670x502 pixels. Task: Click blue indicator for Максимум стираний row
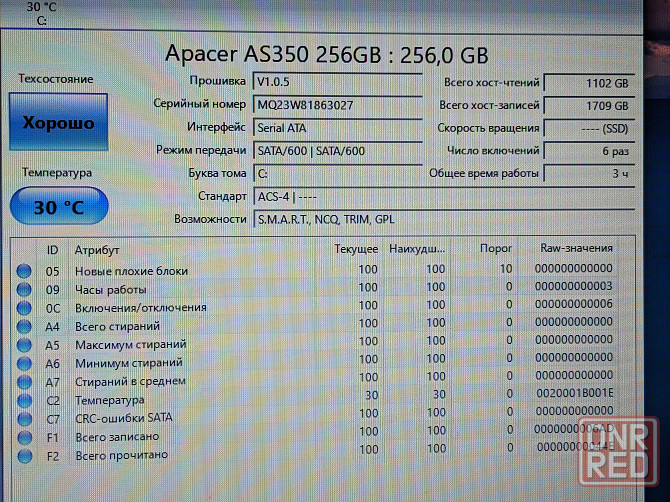pos(24,344)
